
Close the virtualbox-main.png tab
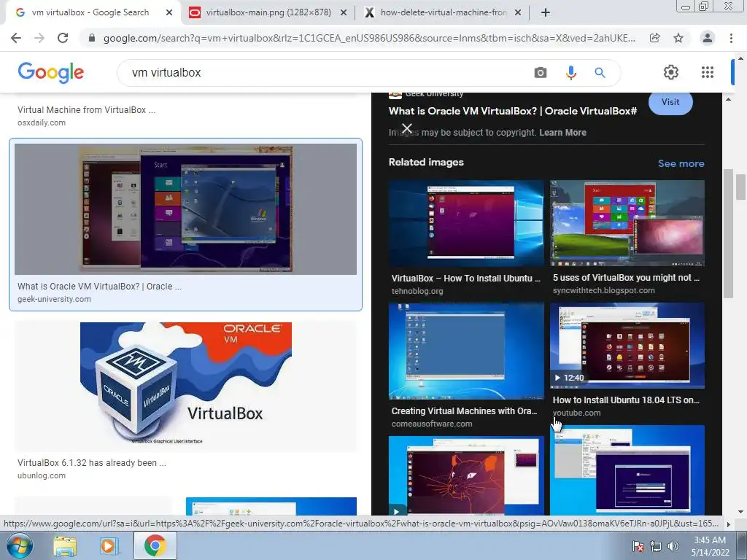(344, 12)
